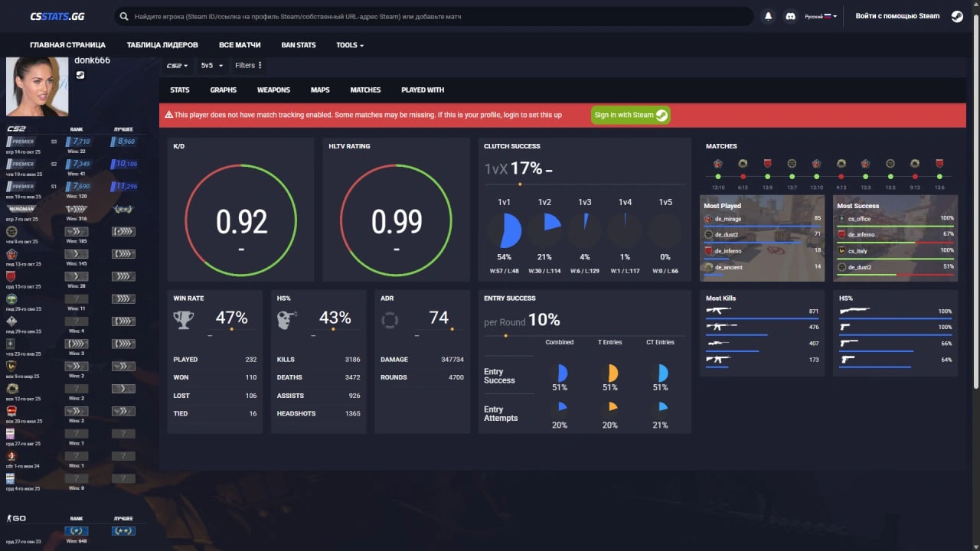Select de_mirage map icon in Most Played
980x551 pixels.
click(x=708, y=219)
